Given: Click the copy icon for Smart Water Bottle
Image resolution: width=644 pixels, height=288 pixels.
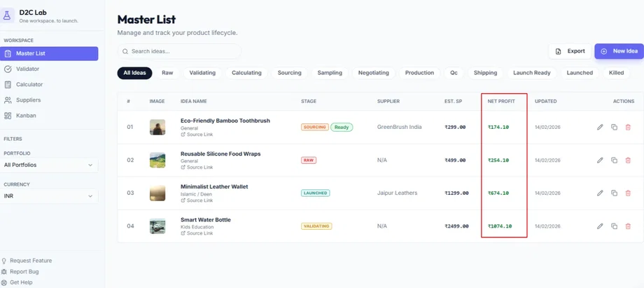Looking at the screenshot, I should click(614, 226).
